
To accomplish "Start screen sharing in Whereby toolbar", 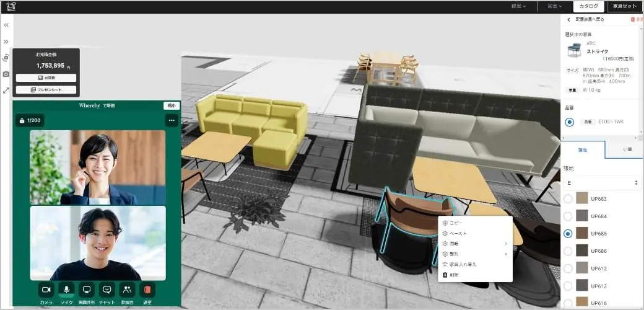I will click(x=86, y=290).
